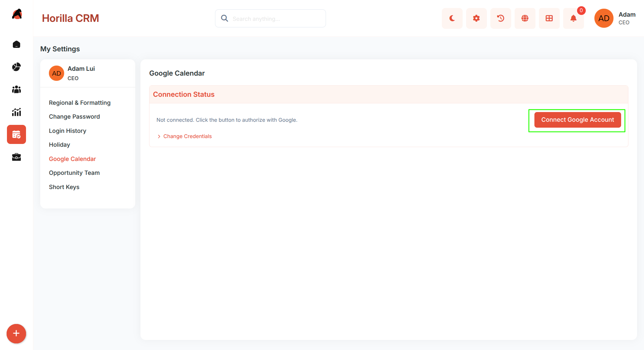Click the My Settings page heading
The height and width of the screenshot is (350, 644).
click(x=60, y=49)
